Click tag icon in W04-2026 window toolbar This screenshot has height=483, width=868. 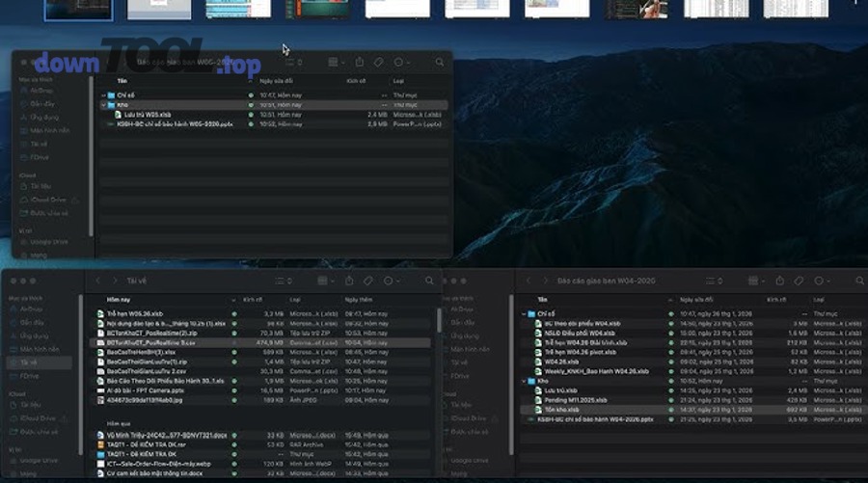[x=799, y=282]
